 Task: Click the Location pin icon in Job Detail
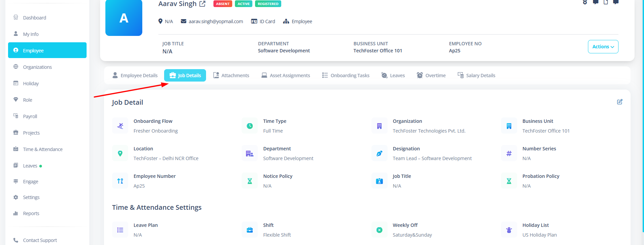click(x=120, y=153)
